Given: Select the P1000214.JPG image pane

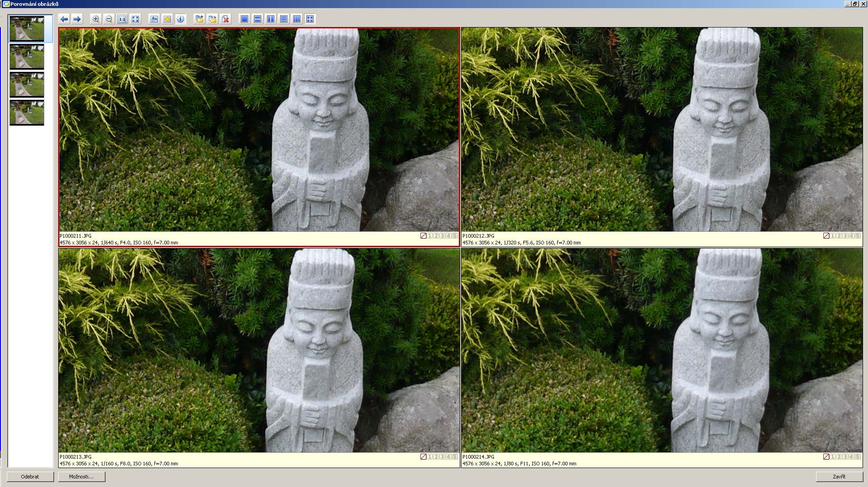Looking at the screenshot, I should click(661, 351).
